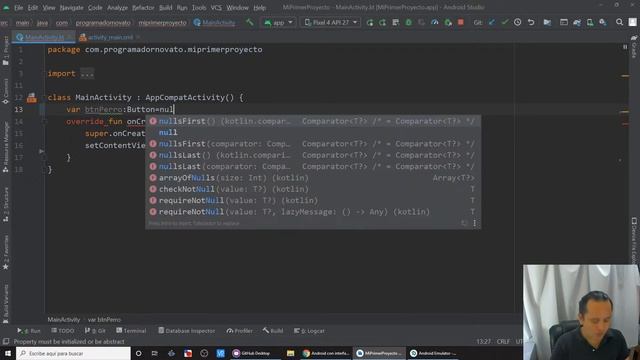Open the VCS menu
Screen dimensions: 640x360
[x=216, y=8]
